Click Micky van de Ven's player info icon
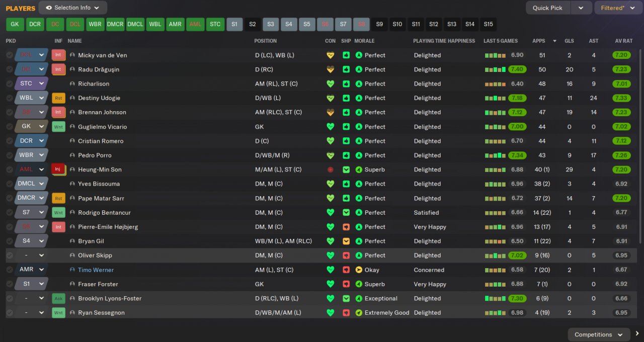Viewport: 644px width, 342px height. click(72, 55)
